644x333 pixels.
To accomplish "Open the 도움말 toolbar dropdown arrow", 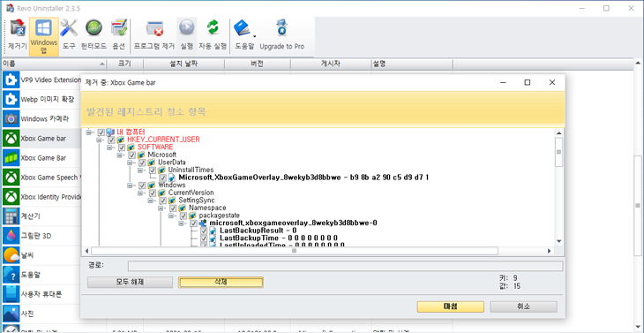I will (x=255, y=36).
